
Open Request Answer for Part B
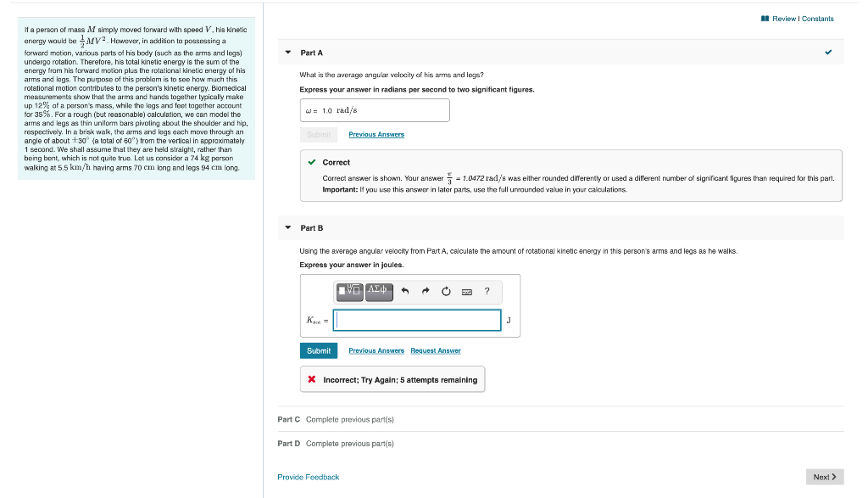pos(436,350)
